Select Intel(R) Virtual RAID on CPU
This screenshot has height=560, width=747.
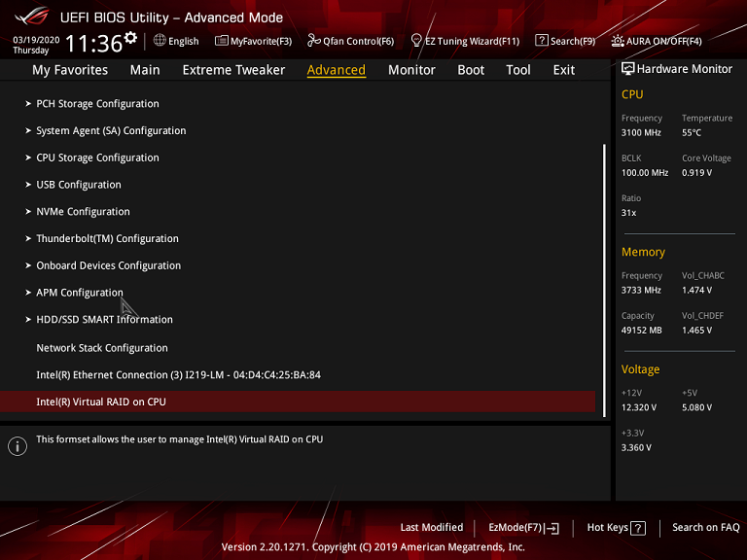(298, 402)
